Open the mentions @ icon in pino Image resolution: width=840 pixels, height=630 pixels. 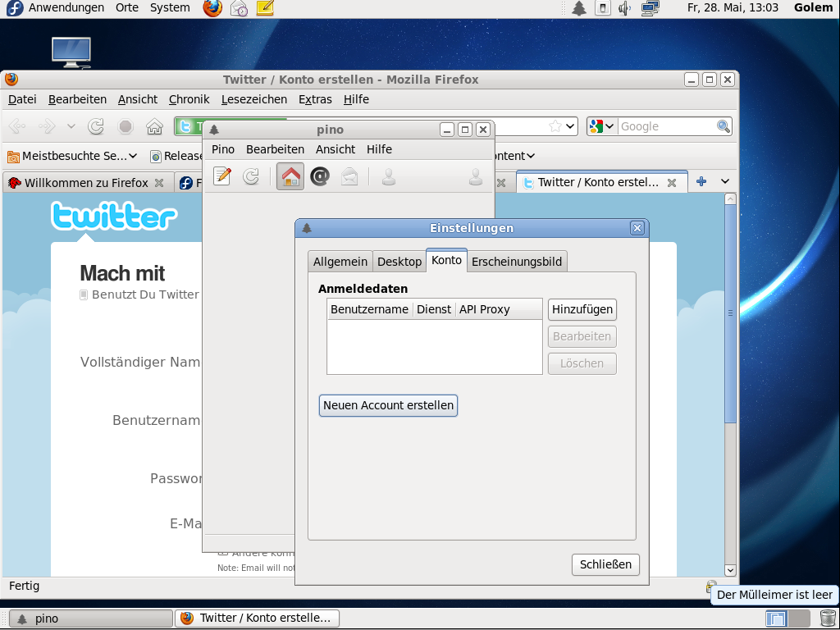pyautogui.click(x=320, y=176)
